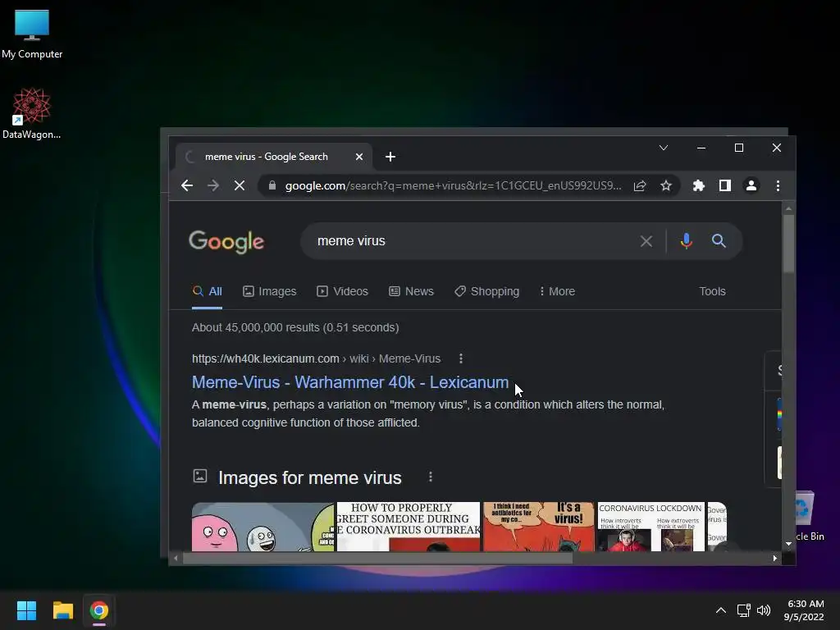This screenshot has width=840, height=630.
Task: Open the Meme-Virus Warhammer 40k Lexicanum link
Action: pos(350,382)
